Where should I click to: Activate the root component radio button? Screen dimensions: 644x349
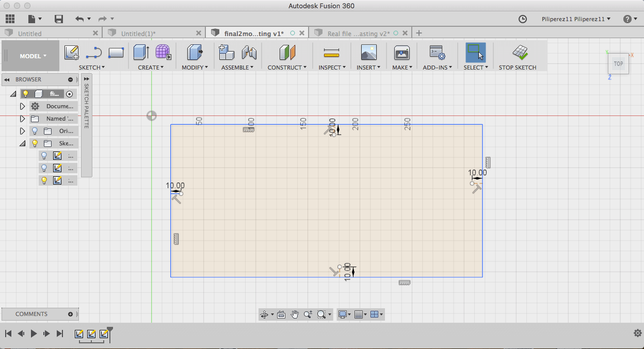[70, 94]
